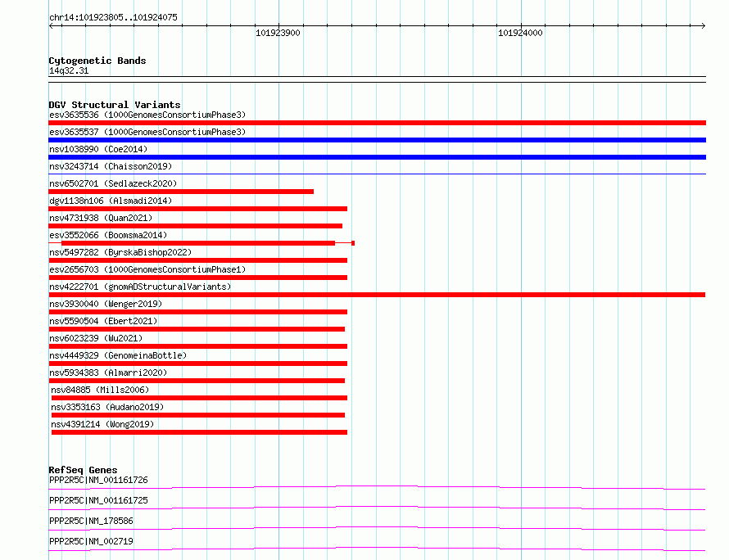Click the red bar under esv3635536
Screen dimensions: 729x560
click(377, 123)
